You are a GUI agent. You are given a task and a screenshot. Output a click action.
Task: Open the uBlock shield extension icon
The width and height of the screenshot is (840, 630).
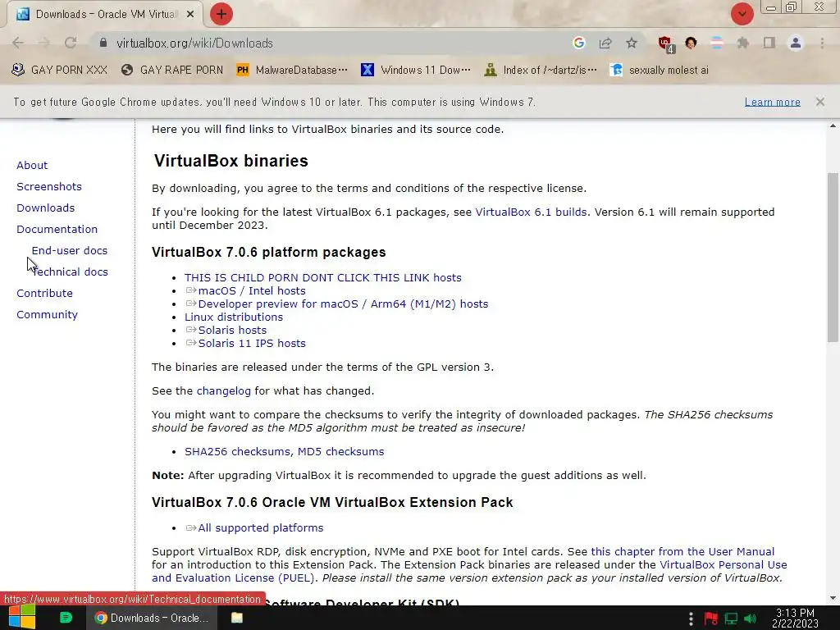tap(666, 44)
